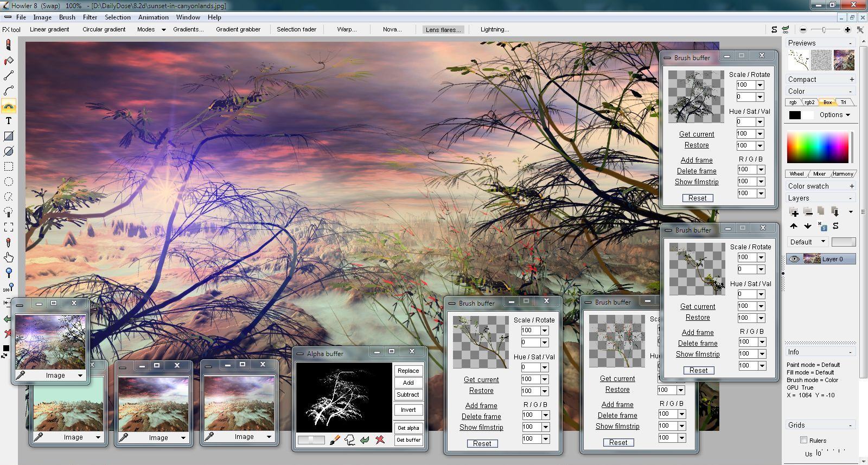868x465 pixels.
Task: Click the red X in Alpha buffer
Action: click(x=380, y=440)
